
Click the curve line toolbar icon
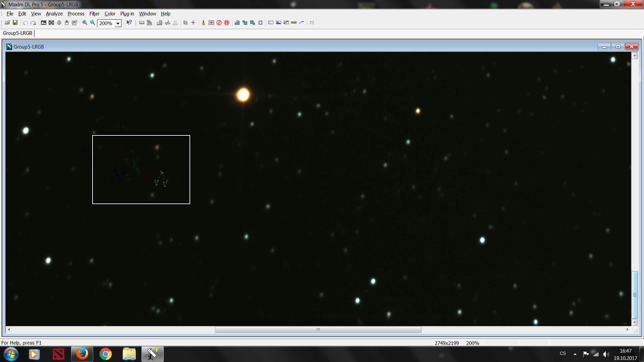coord(302,22)
